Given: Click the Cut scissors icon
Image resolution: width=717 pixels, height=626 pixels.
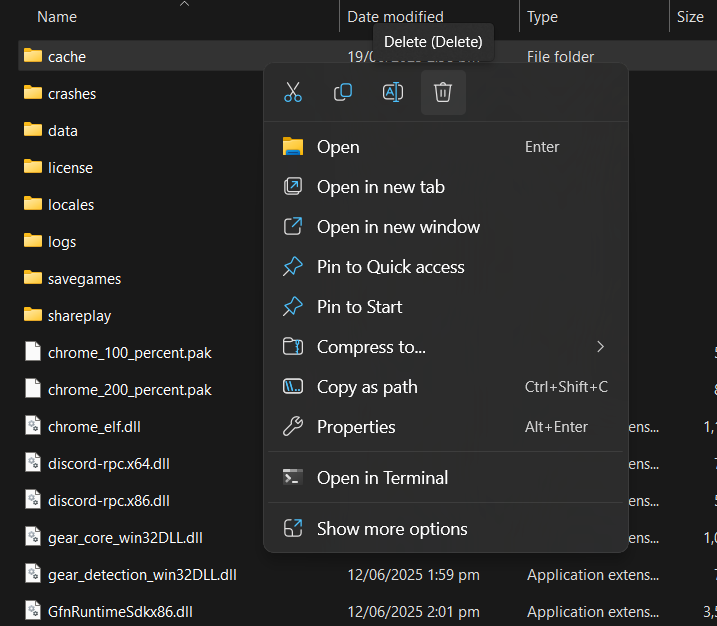Looking at the screenshot, I should tap(293, 93).
